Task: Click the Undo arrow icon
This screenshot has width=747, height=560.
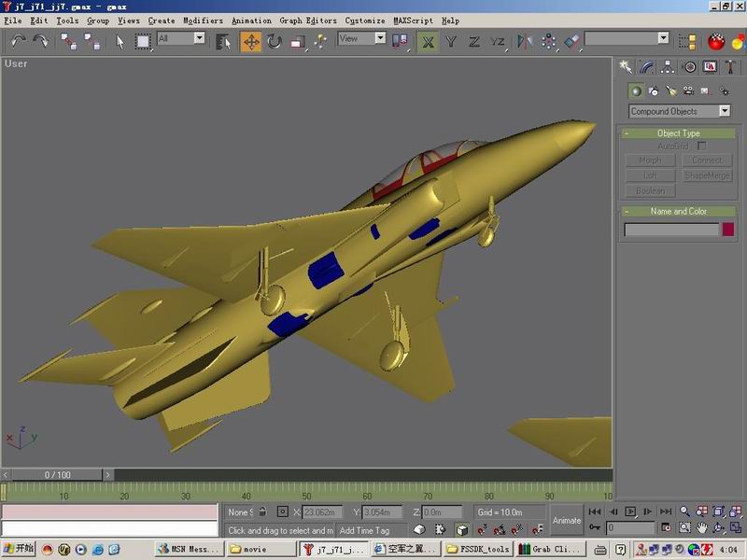Action: (18, 41)
